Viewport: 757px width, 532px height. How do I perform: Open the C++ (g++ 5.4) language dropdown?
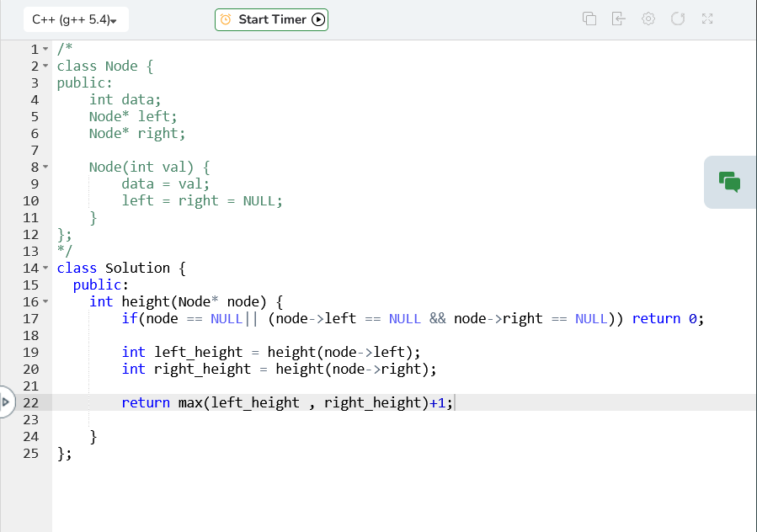76,19
